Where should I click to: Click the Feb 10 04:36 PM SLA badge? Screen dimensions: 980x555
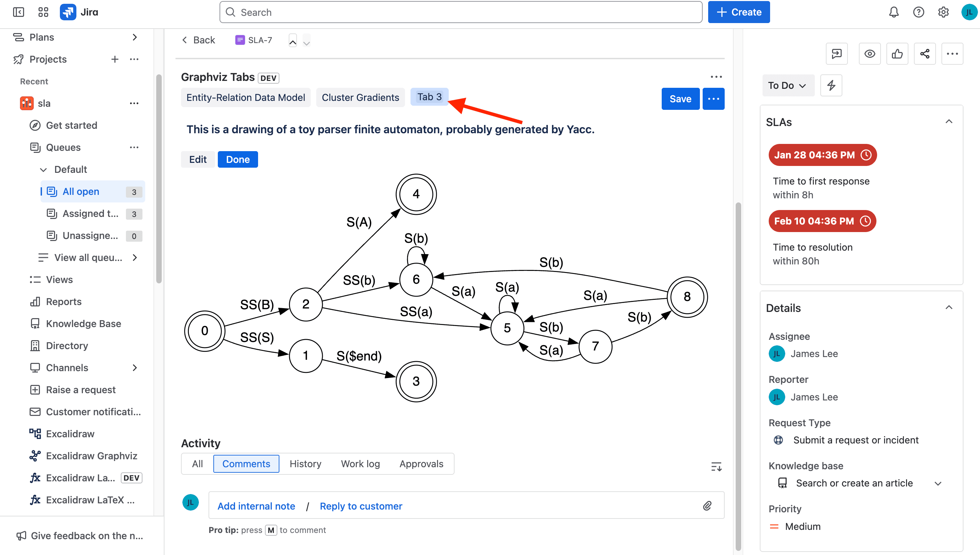(x=822, y=221)
